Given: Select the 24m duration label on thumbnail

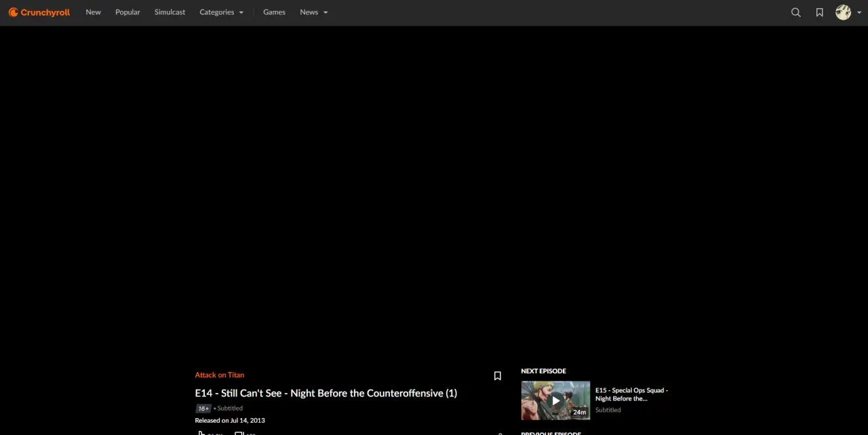Looking at the screenshot, I should click(x=579, y=412).
